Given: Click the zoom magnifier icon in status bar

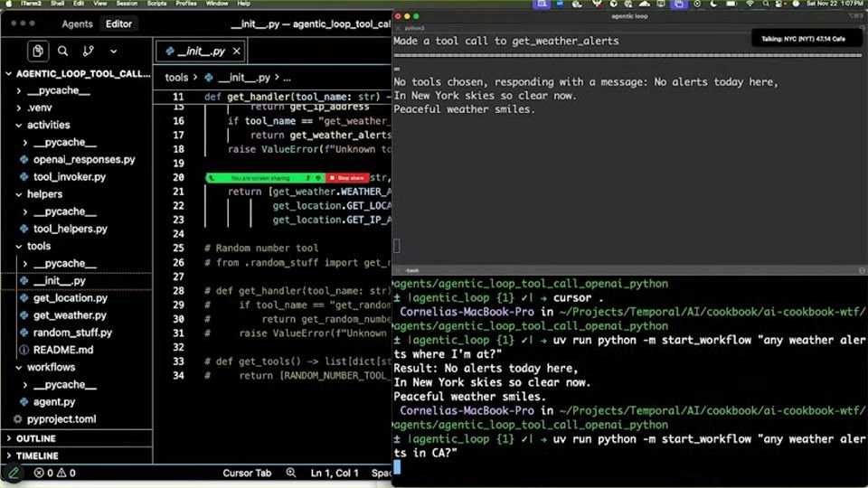Looking at the screenshot, I should (291, 473).
